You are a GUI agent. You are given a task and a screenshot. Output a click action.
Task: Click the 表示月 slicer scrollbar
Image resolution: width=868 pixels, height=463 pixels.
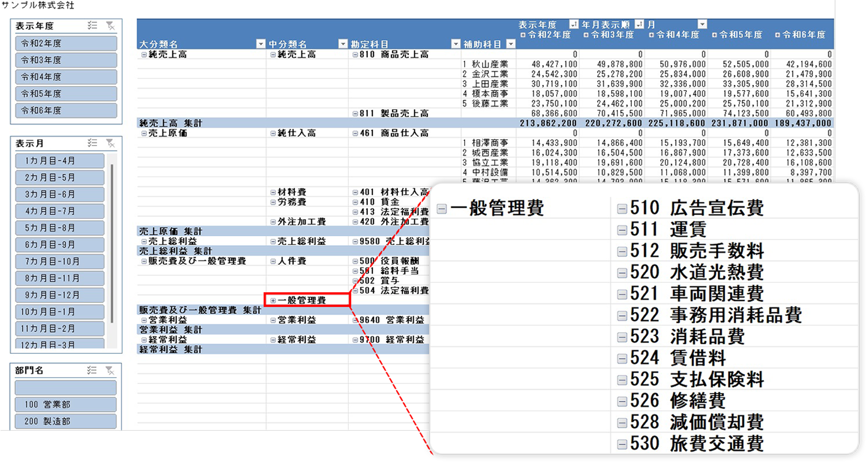click(112, 243)
